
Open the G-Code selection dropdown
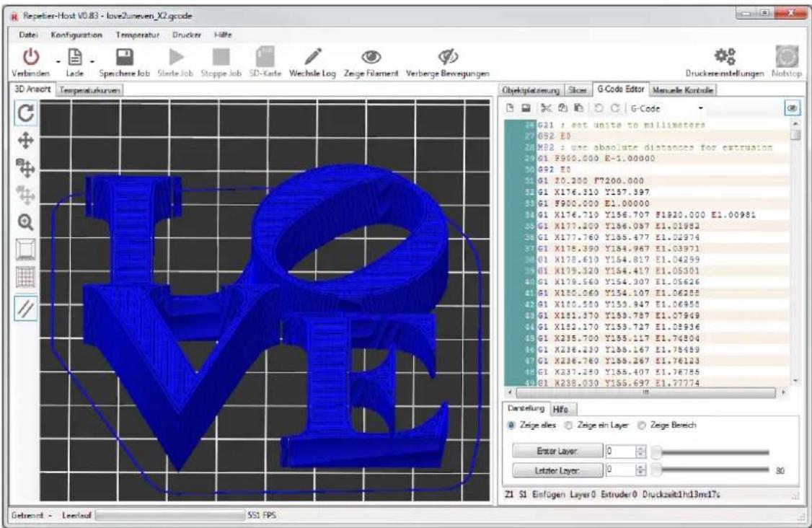pyautogui.click(x=667, y=108)
